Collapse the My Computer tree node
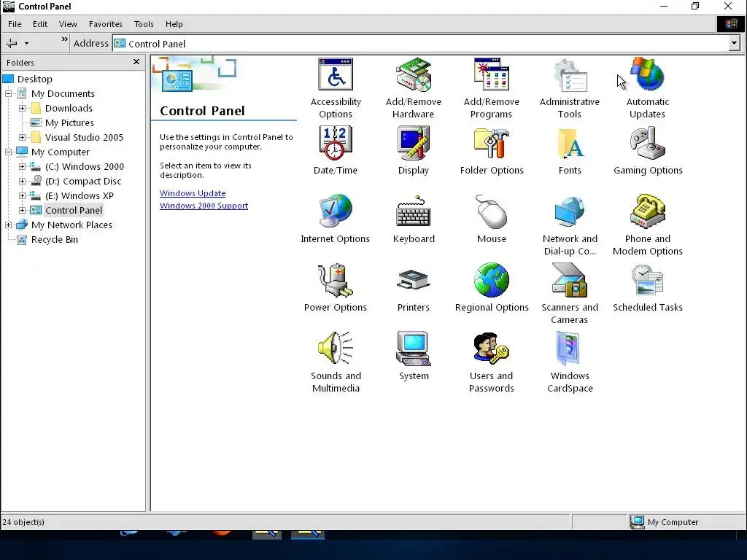The image size is (747, 560). [x=9, y=152]
